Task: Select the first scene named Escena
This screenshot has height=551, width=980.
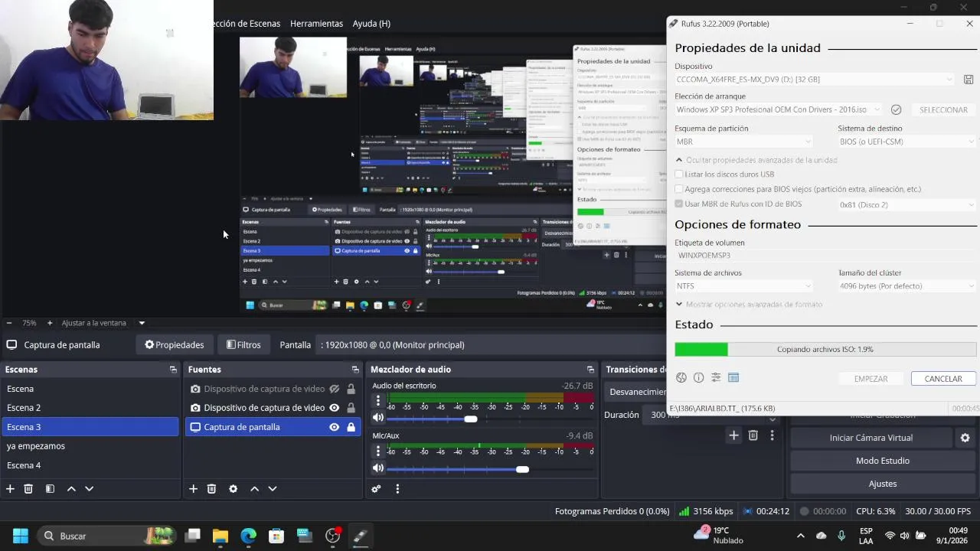Action: (x=90, y=389)
